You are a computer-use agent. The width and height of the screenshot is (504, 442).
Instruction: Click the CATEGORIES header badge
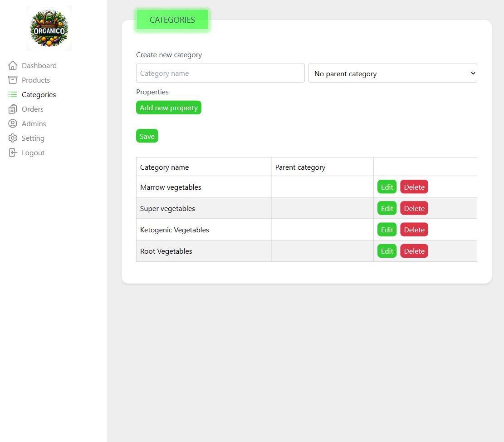click(172, 20)
